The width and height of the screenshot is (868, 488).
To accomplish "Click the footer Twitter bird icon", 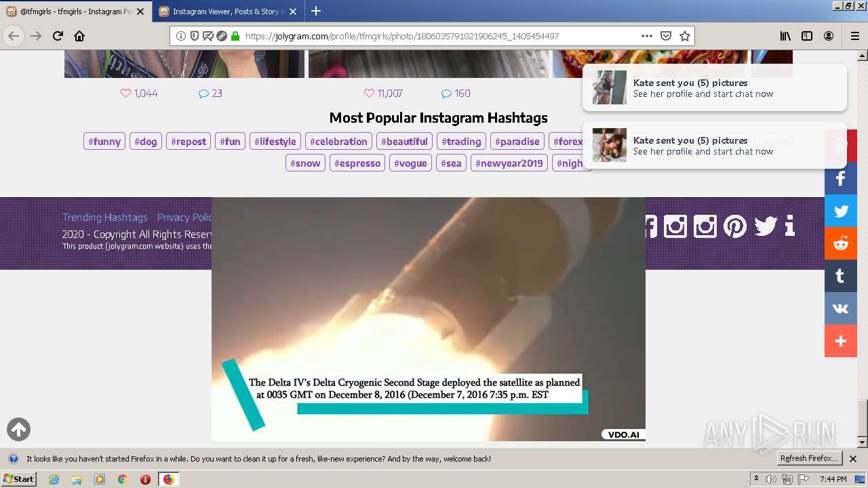I will coord(766,226).
